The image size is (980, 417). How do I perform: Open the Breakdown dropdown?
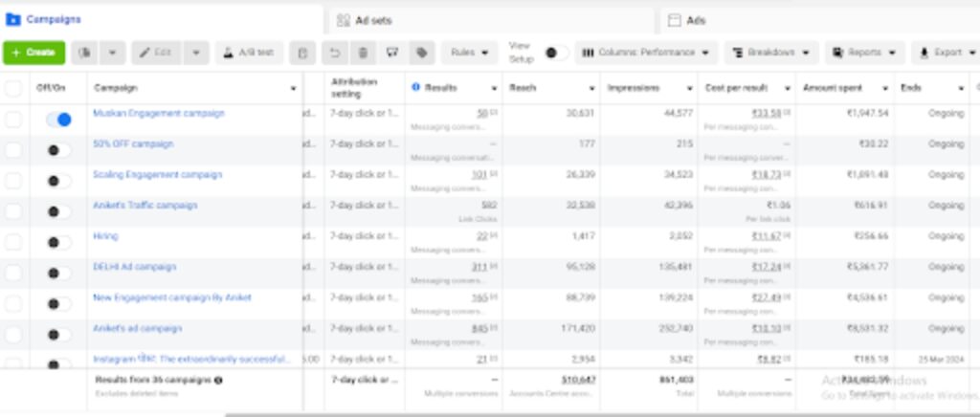coord(771,53)
